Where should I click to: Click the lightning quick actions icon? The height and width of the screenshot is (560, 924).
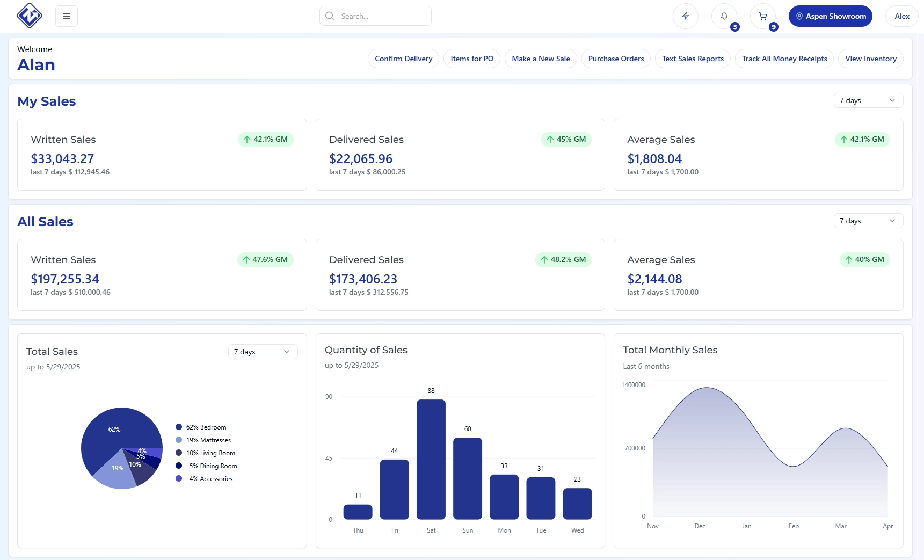point(685,16)
